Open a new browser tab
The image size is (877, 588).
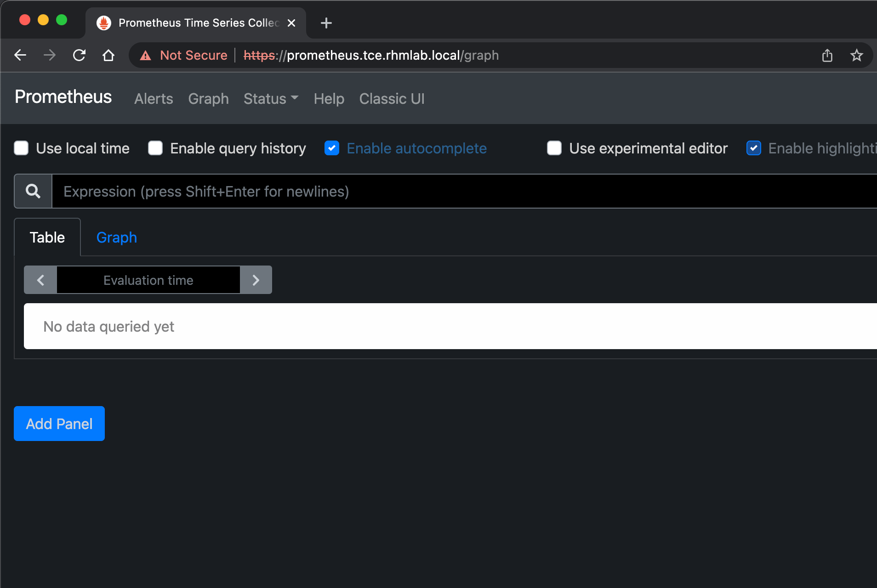[326, 23]
